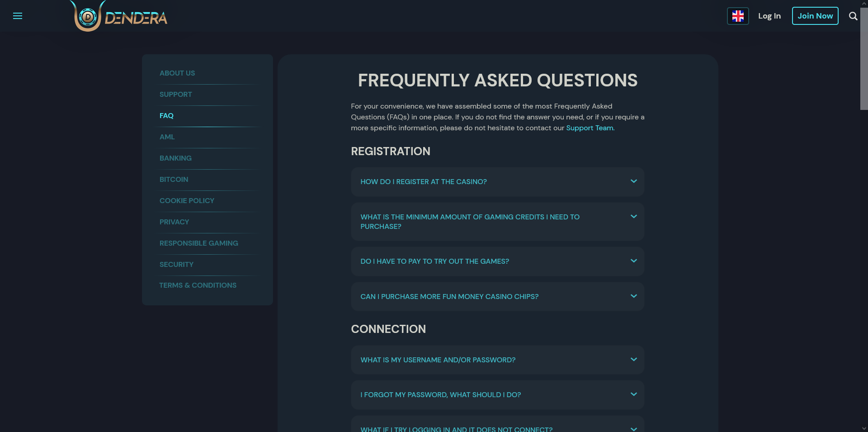Click the search magnifier icon

(853, 16)
